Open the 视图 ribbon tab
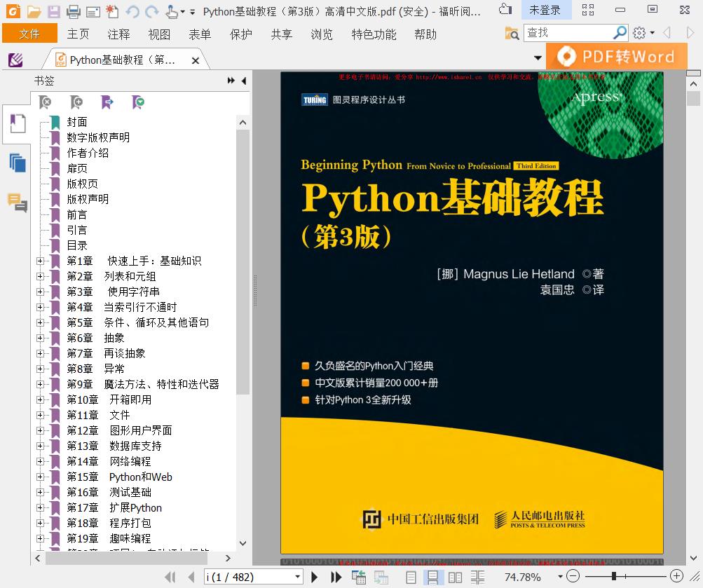This screenshot has width=703, height=588. click(x=159, y=34)
